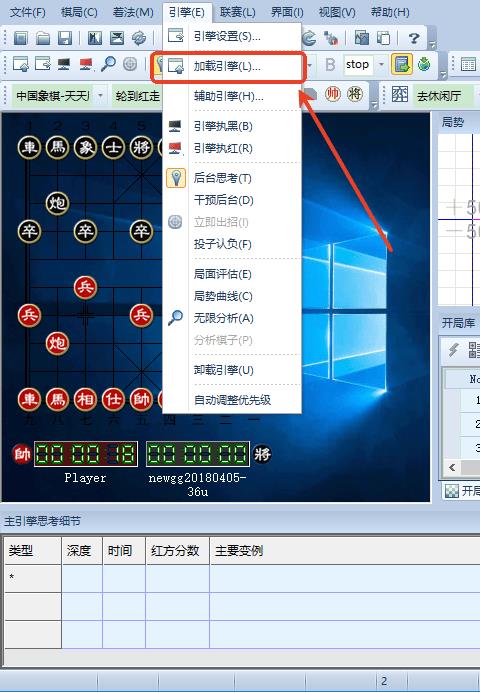The width and height of the screenshot is (480, 692).
Task: Click the grey B toolbar icon
Action: pos(330,65)
